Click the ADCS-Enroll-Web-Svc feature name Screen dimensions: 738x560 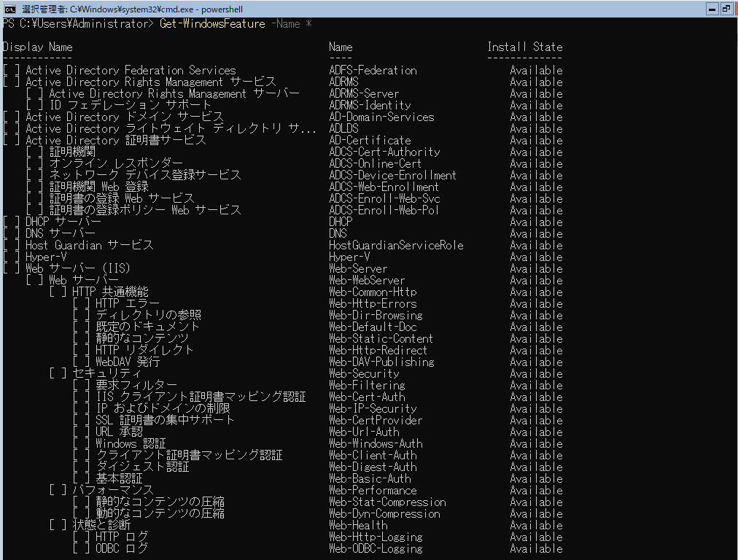tap(384, 198)
